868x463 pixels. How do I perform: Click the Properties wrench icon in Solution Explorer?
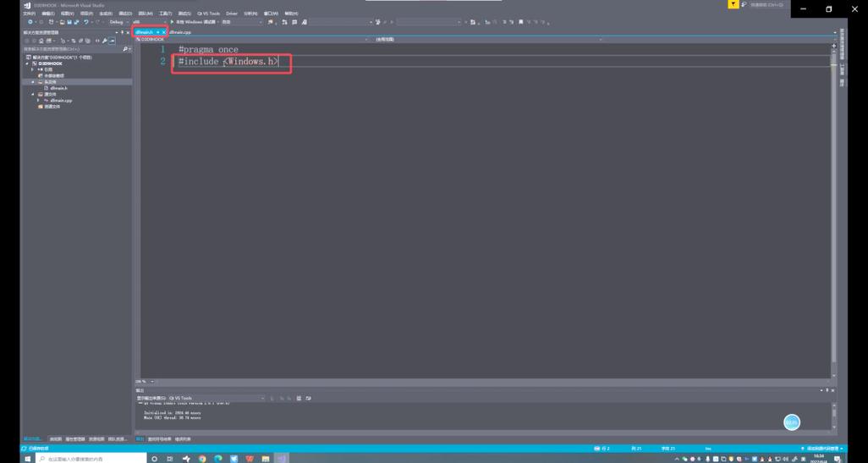coord(104,41)
